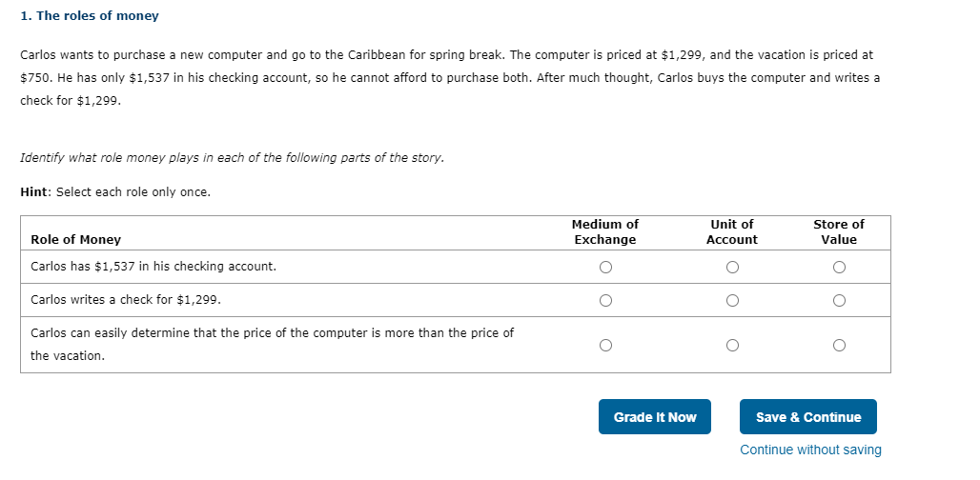Mark Store of Value for price comparison row

tap(839, 345)
